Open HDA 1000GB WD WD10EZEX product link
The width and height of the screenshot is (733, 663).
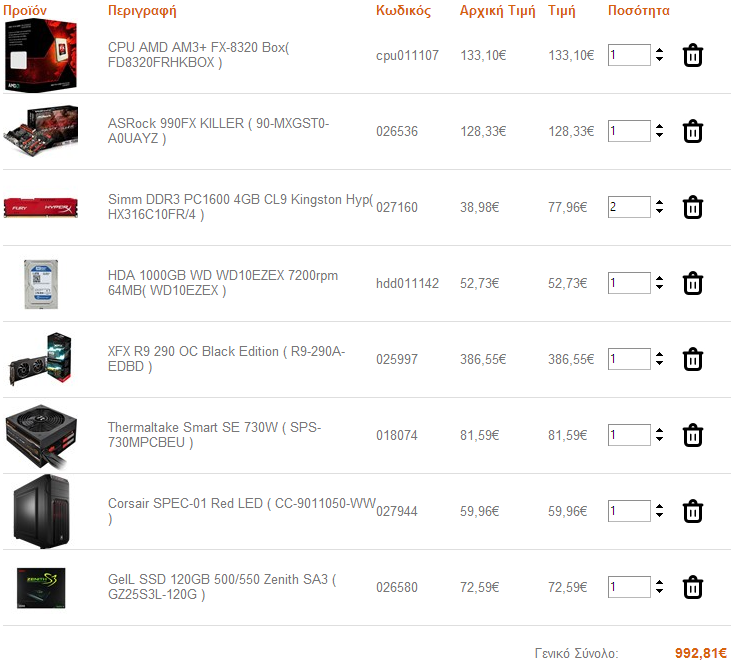click(223, 283)
